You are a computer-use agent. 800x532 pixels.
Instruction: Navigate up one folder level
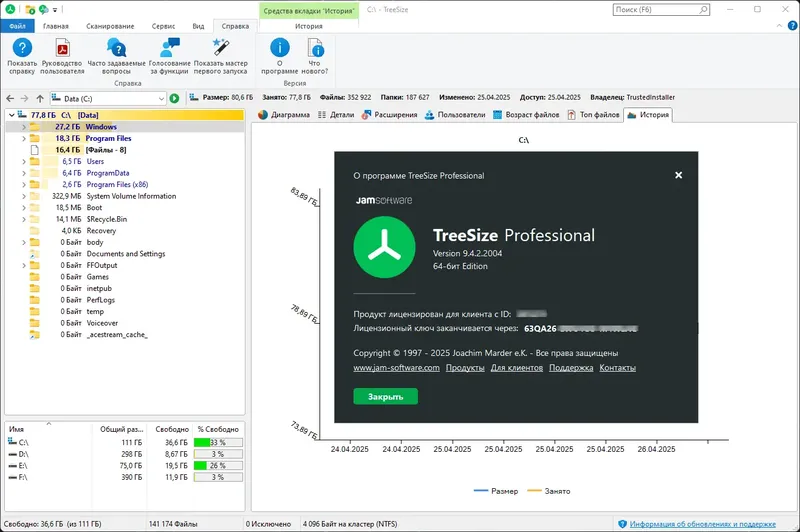point(40,98)
